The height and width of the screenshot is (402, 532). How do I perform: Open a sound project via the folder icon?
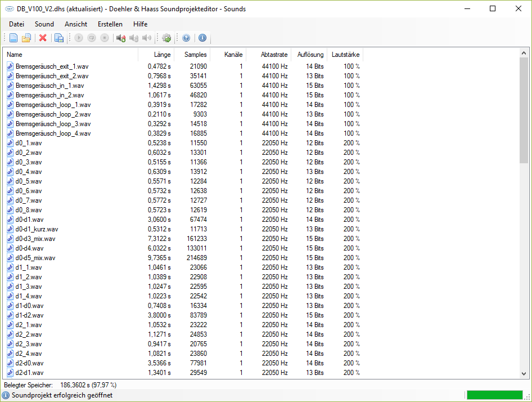[26, 38]
